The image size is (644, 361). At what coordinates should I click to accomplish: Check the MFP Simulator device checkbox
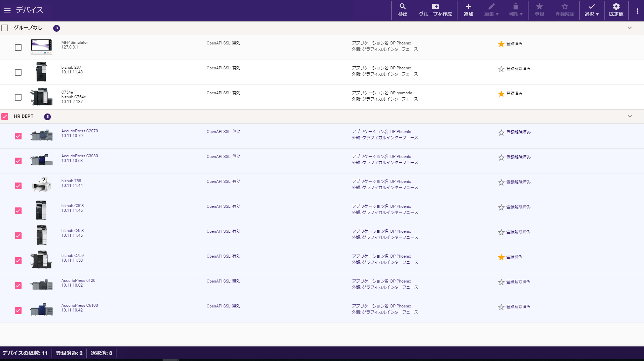[18, 47]
